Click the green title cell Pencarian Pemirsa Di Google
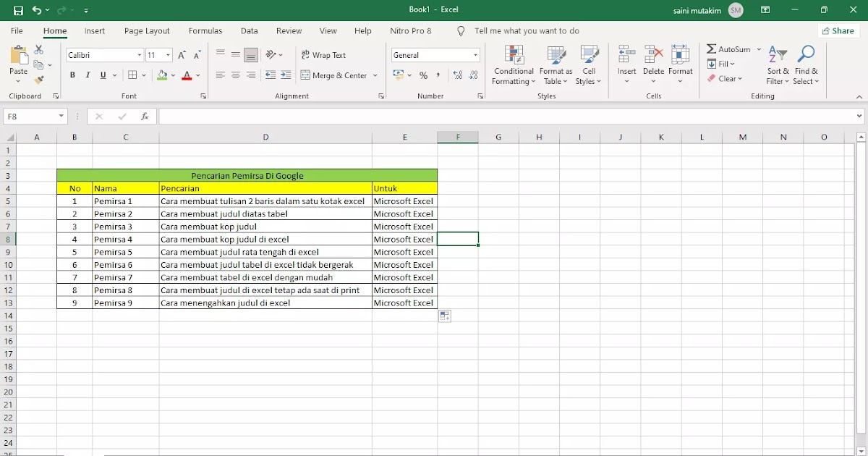This screenshot has height=456, width=868. [247, 175]
